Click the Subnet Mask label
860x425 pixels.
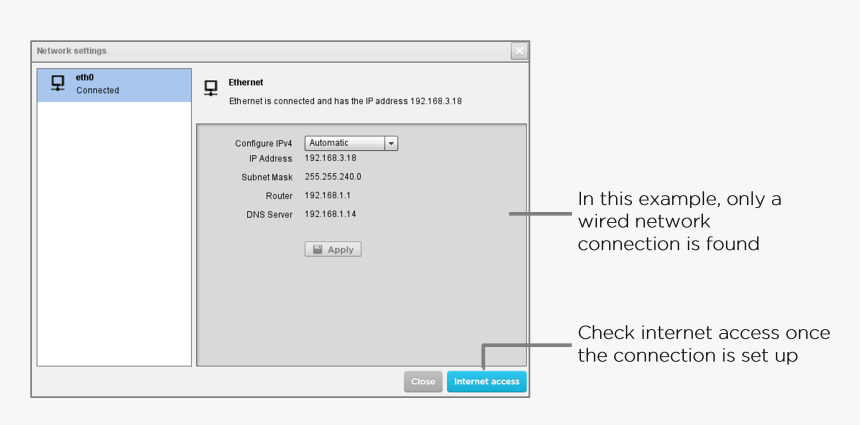point(267,178)
